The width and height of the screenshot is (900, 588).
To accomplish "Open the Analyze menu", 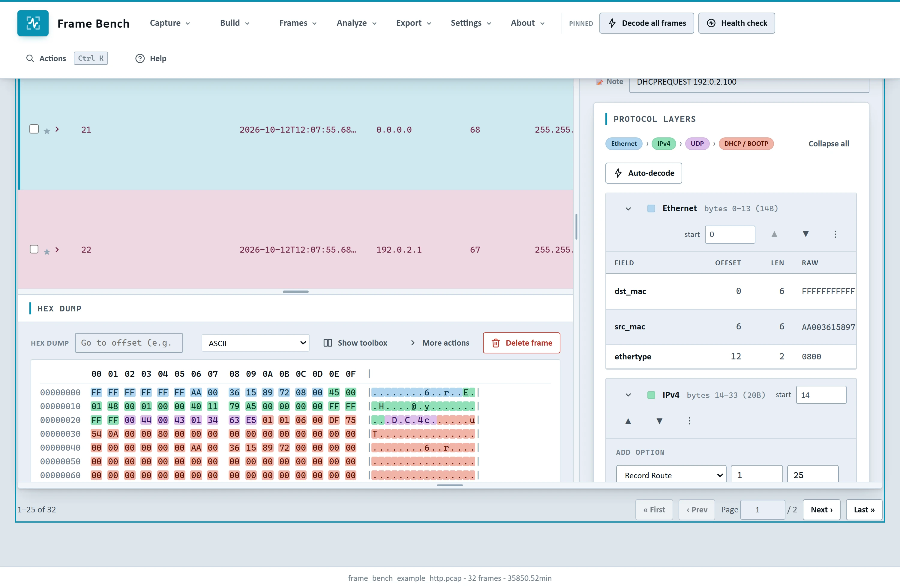I will tap(357, 23).
